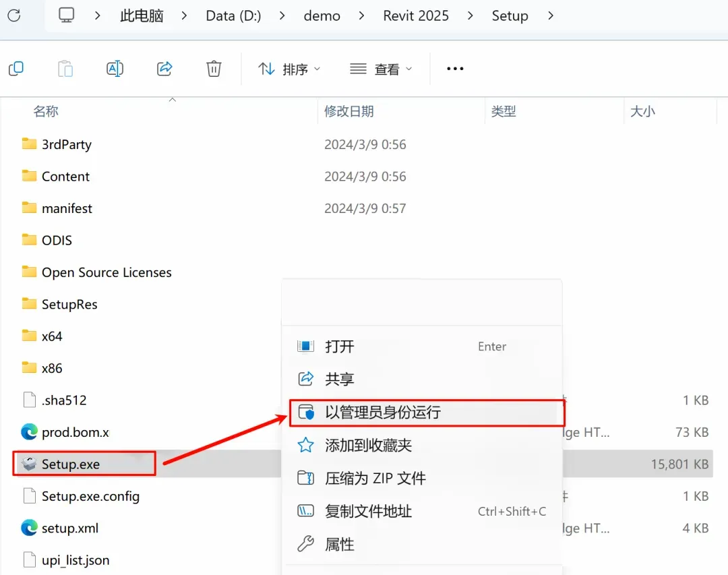Select the Setup.exe file name
Viewport: 728px width, 575px height.
(x=71, y=464)
